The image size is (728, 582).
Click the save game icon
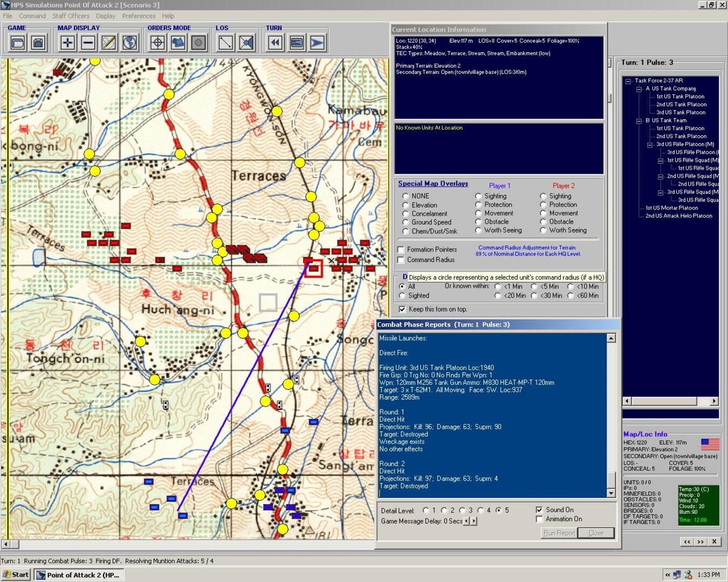(x=37, y=41)
